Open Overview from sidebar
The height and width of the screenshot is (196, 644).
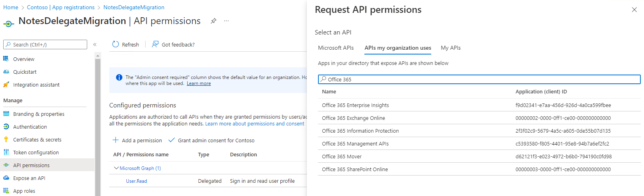point(24,59)
